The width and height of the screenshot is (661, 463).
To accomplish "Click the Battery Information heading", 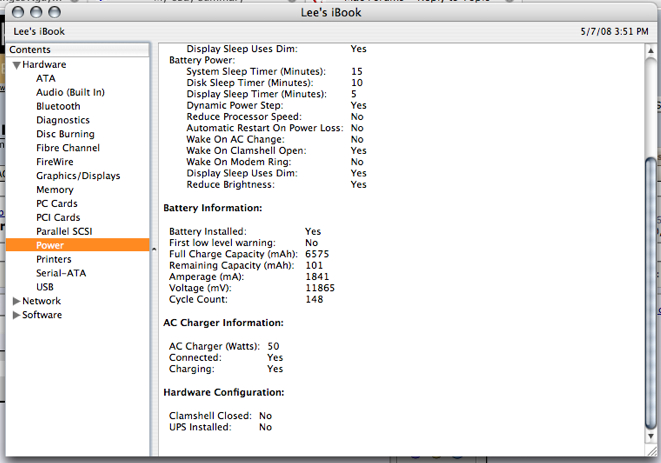I will (x=212, y=208).
